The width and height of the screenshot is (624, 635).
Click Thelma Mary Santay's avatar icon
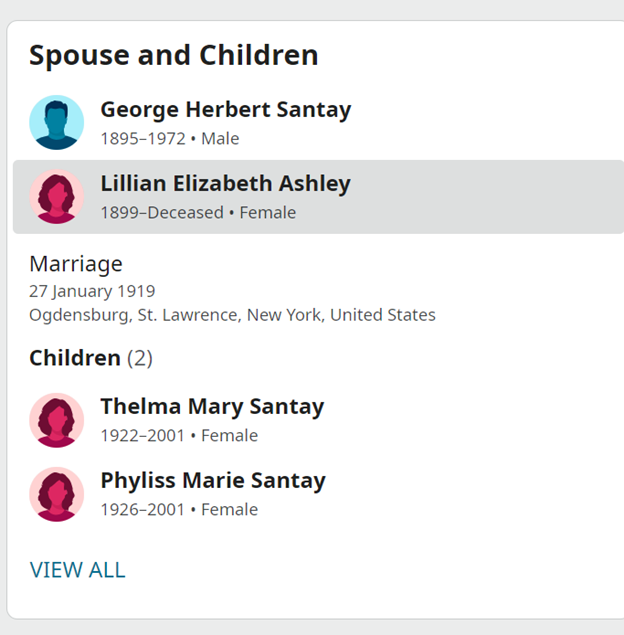tap(56, 420)
